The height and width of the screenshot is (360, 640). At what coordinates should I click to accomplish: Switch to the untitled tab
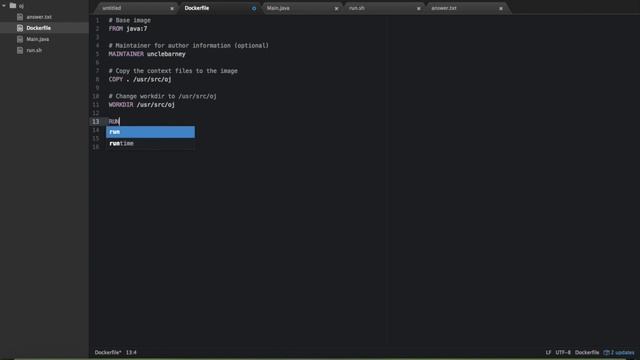(112, 8)
